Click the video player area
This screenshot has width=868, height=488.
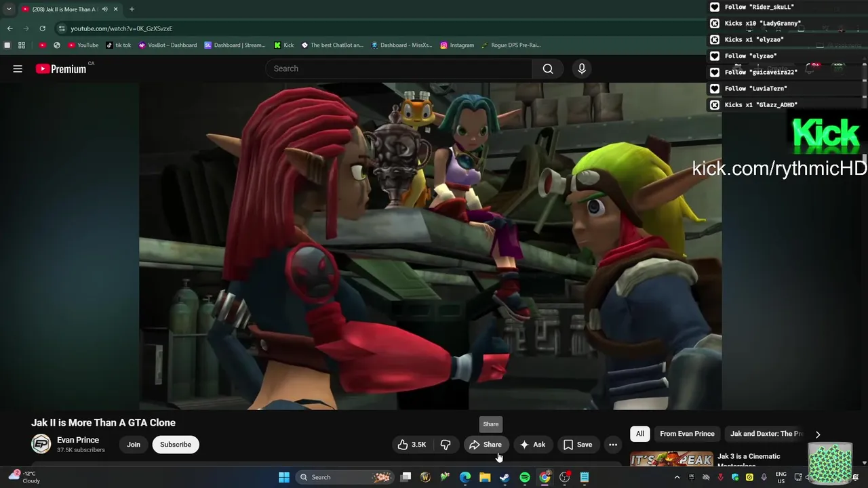pyautogui.click(x=431, y=246)
